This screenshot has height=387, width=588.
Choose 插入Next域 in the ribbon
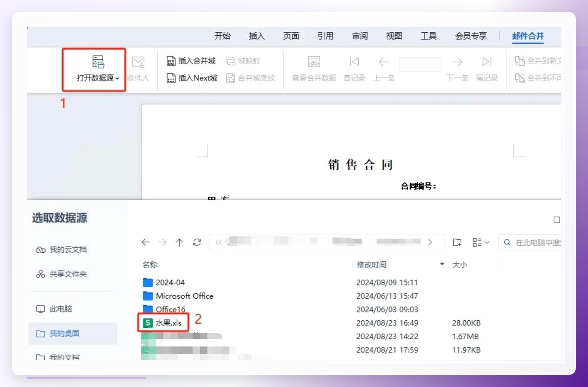click(192, 78)
